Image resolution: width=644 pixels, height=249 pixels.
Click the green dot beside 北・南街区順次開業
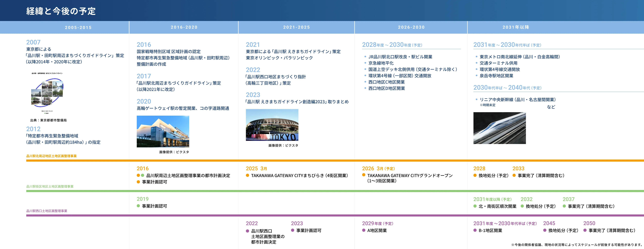(475, 206)
